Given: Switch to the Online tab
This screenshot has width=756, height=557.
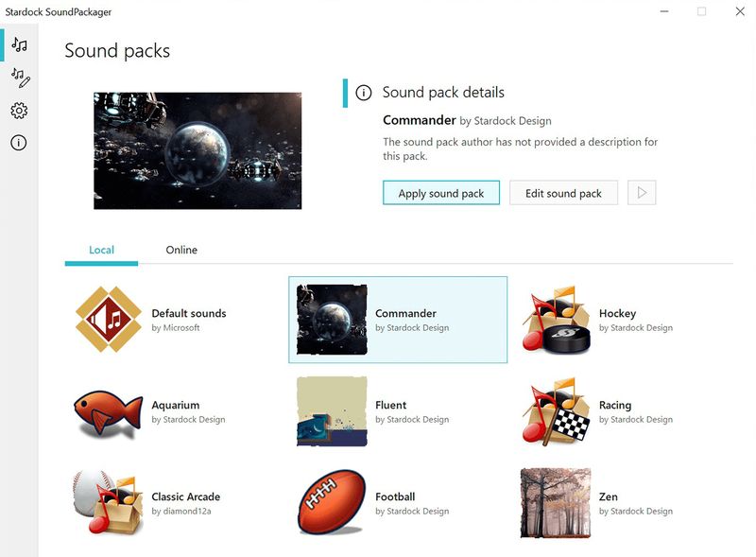Looking at the screenshot, I should coord(180,250).
